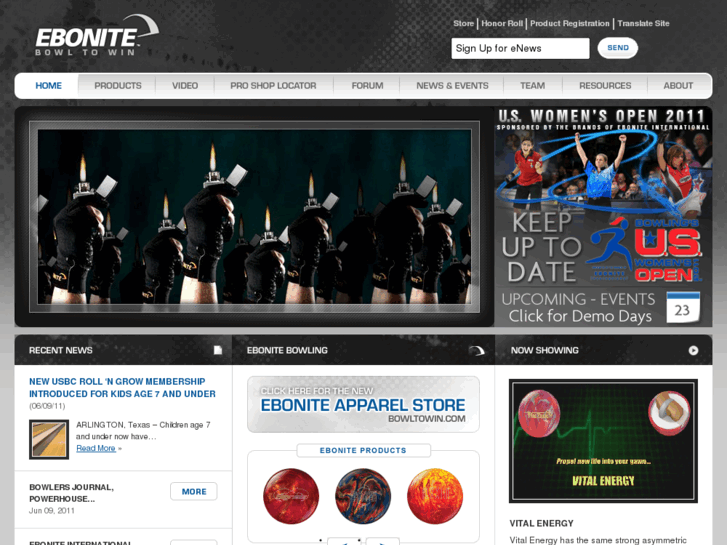Click Translate Site link
The image size is (727, 545).
pos(643,23)
